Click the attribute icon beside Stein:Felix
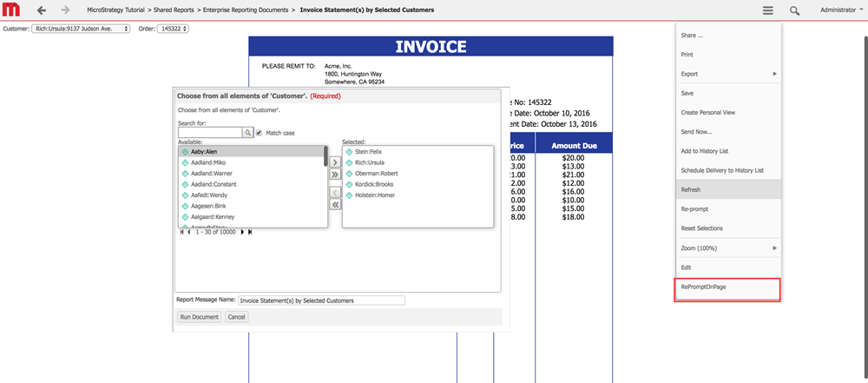The height and width of the screenshot is (383, 868). point(349,151)
